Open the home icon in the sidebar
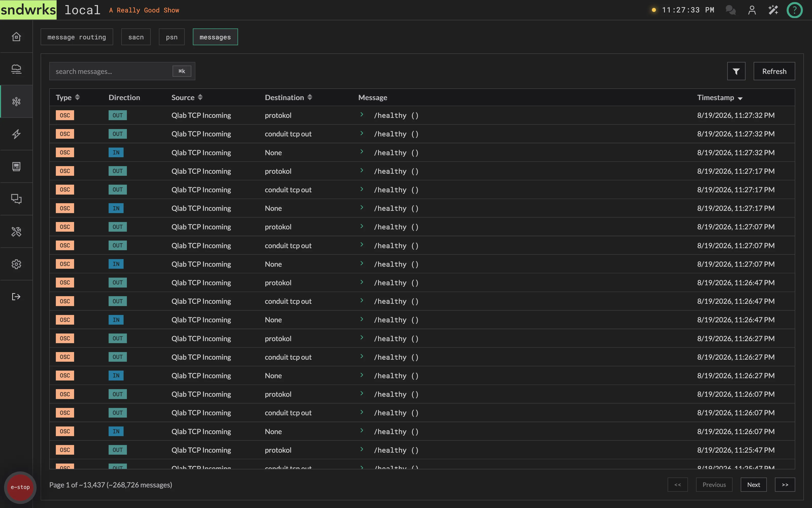 pyautogui.click(x=16, y=37)
